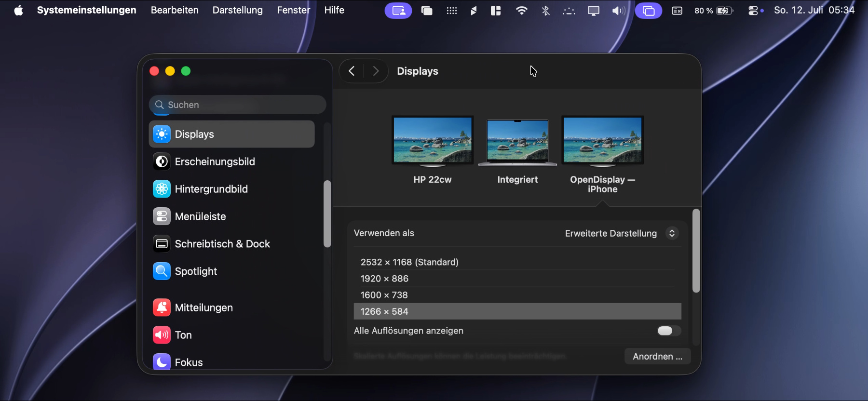Click the Suchen search field
Image resolution: width=868 pixels, height=401 pixels.
pyautogui.click(x=238, y=105)
